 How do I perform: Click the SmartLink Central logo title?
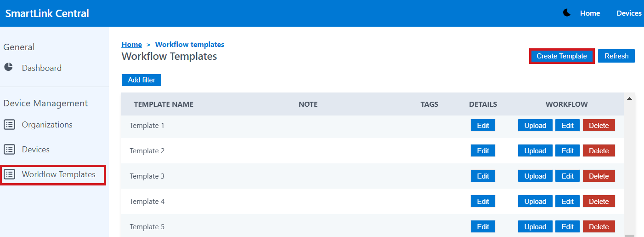47,13
